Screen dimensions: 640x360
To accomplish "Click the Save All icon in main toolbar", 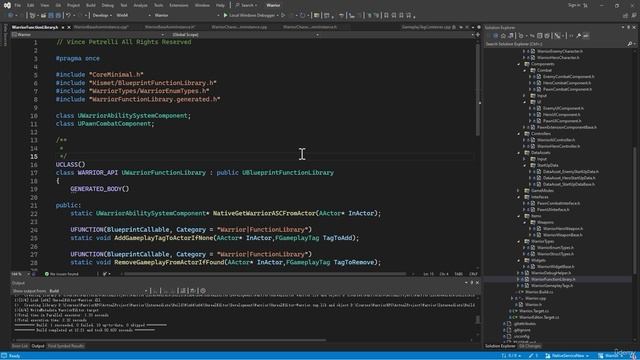I will coord(58,15).
